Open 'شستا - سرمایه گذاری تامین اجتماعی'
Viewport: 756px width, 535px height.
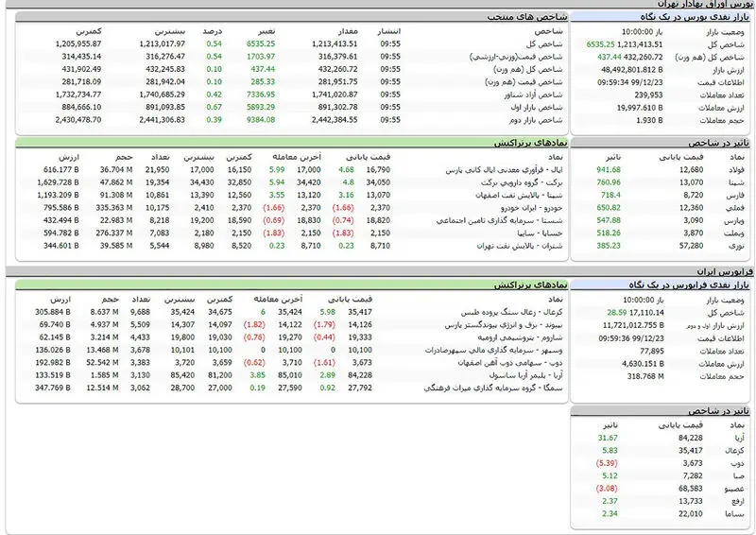coord(500,220)
